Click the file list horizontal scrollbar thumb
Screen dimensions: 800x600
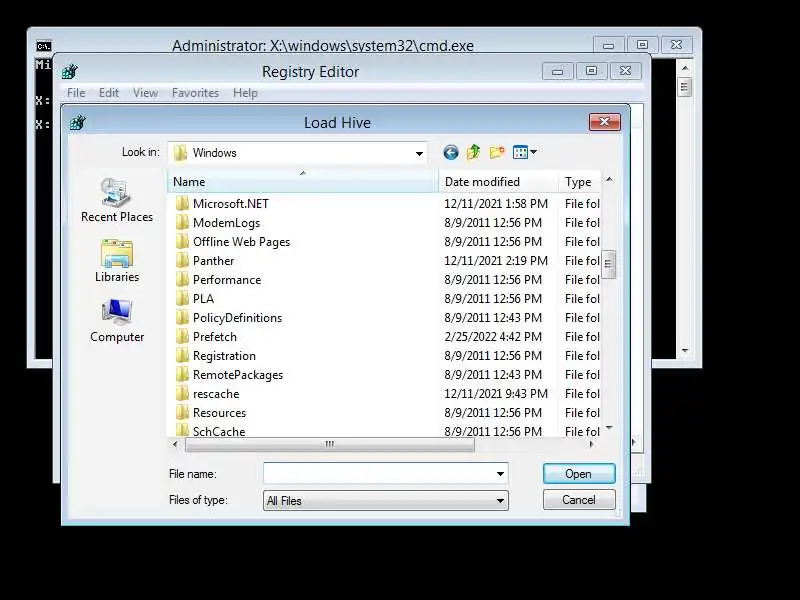tap(330, 444)
